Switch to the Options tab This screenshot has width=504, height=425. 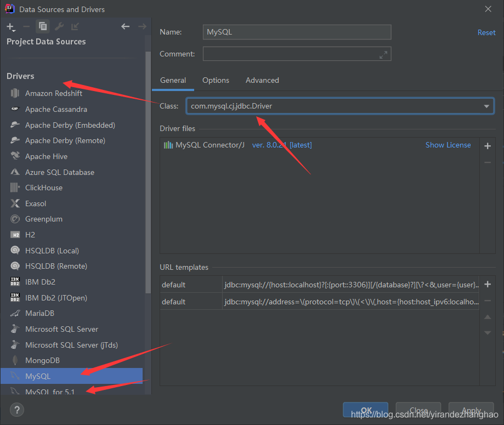pyautogui.click(x=216, y=81)
